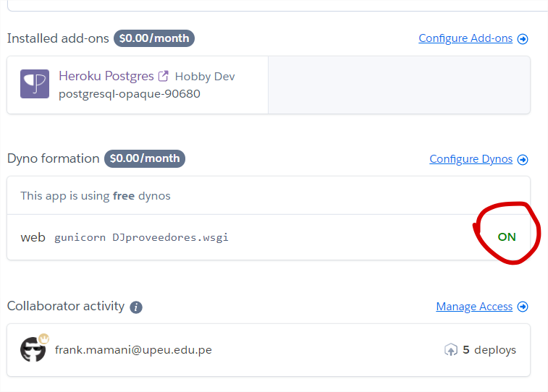This screenshot has height=392, width=548.
Task: Click external link icon beside Heroku Postgres
Action: tap(164, 76)
